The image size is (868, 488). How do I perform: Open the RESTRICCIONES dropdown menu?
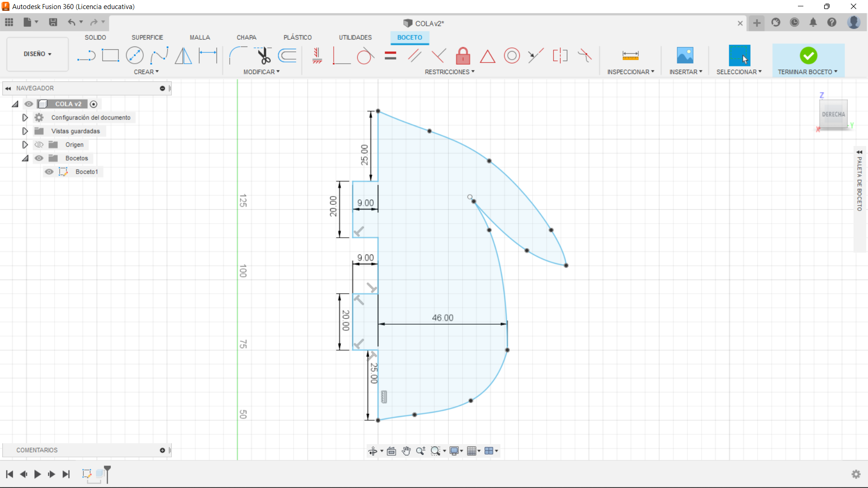point(449,72)
